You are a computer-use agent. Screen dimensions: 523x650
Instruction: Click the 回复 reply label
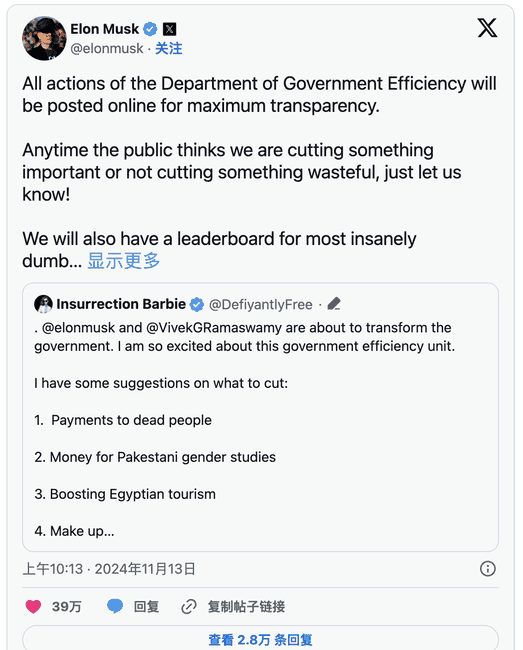pos(146,607)
